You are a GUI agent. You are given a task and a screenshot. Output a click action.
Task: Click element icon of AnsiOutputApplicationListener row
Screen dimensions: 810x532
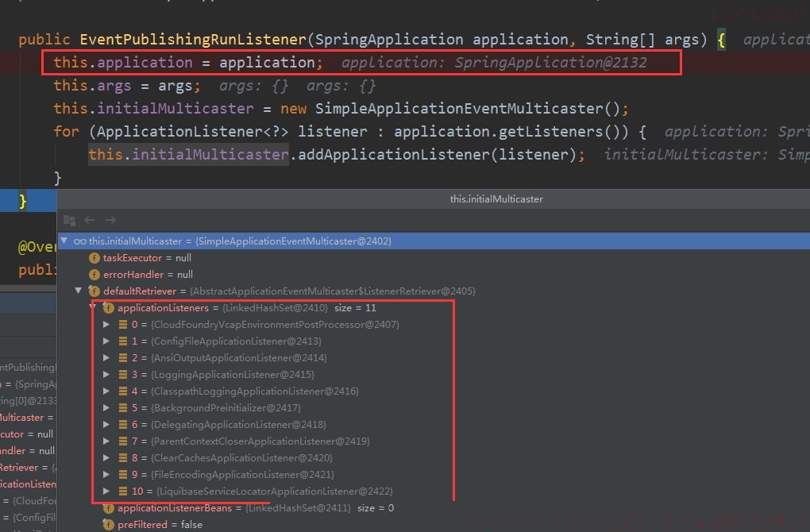click(x=123, y=357)
